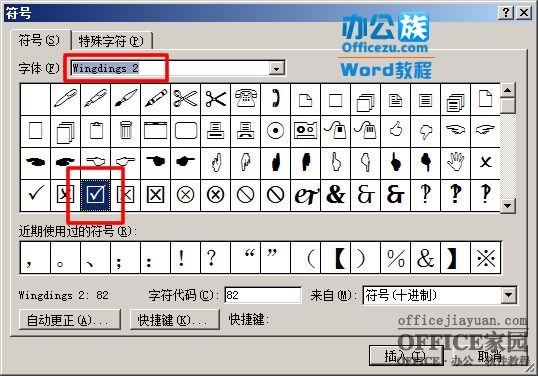
Task: Click the 字符代码 character code field
Action: pos(262,295)
